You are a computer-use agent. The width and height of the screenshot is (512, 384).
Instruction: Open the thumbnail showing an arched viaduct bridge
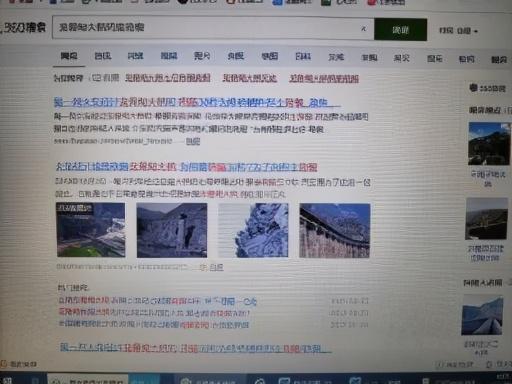click(335, 230)
